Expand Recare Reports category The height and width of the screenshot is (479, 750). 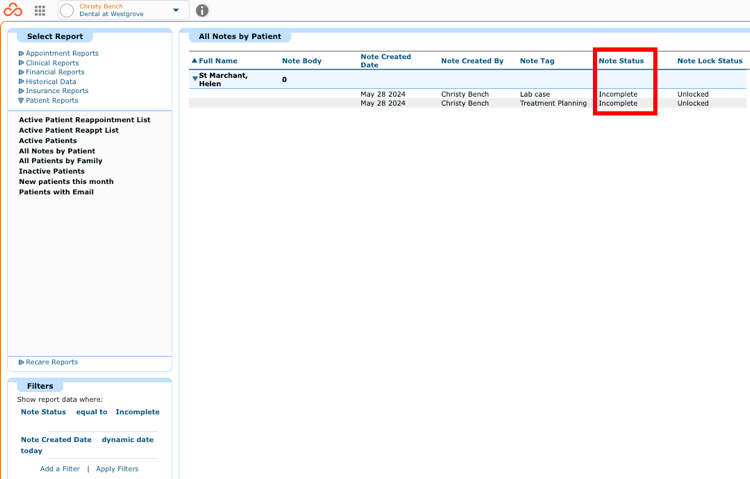(x=48, y=362)
